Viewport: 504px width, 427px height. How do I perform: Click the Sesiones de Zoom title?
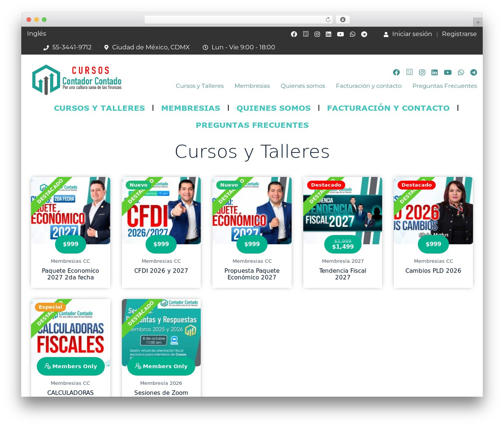tap(161, 393)
